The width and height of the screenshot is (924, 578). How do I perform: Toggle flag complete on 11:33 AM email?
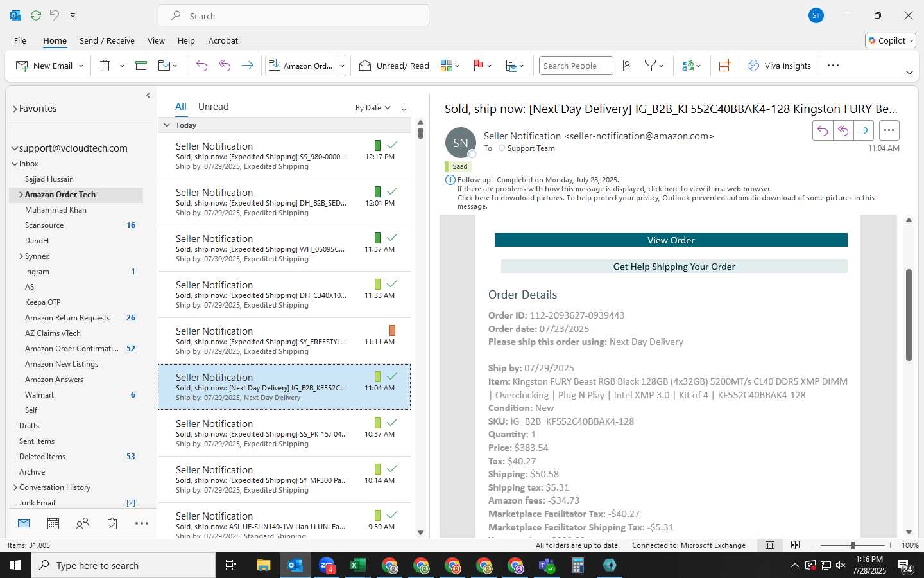392,284
